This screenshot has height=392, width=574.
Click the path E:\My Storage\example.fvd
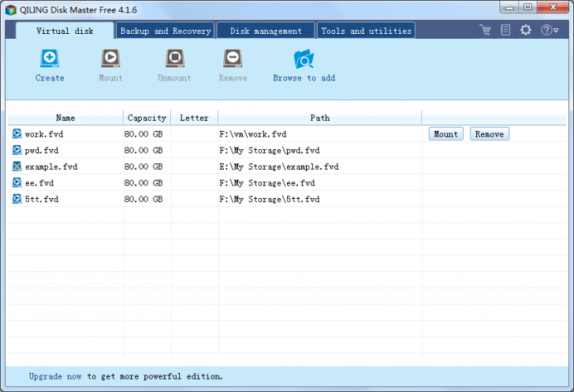click(x=279, y=166)
